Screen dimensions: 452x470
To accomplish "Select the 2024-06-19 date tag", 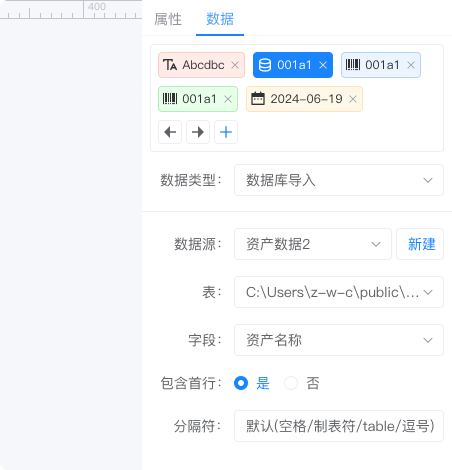I will (304, 99).
